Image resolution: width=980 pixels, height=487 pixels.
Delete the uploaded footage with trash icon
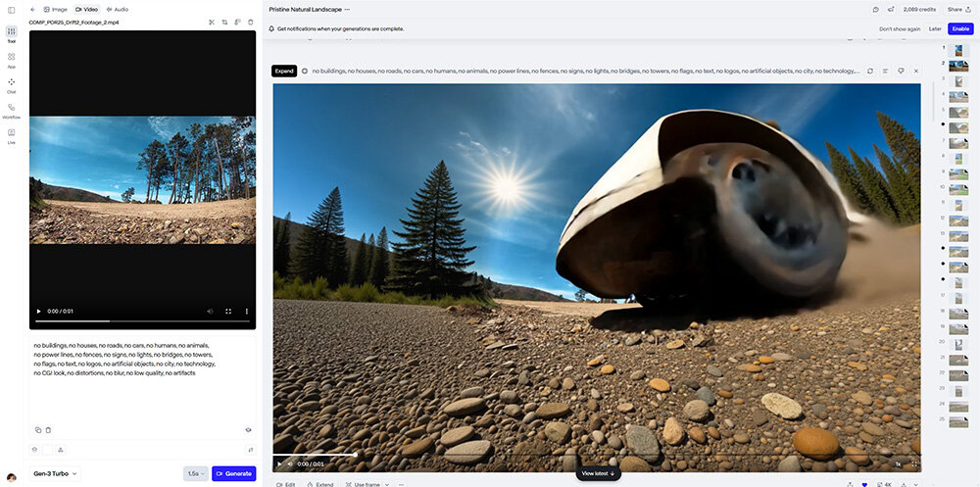(x=250, y=22)
